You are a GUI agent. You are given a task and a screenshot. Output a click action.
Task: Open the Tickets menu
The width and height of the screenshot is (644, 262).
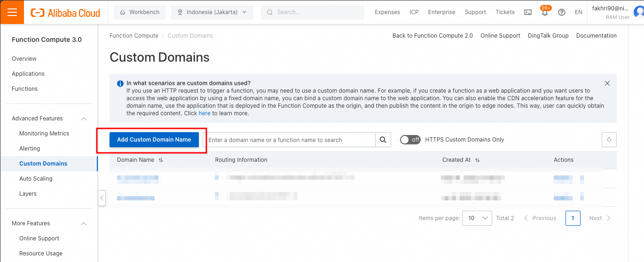tap(505, 12)
